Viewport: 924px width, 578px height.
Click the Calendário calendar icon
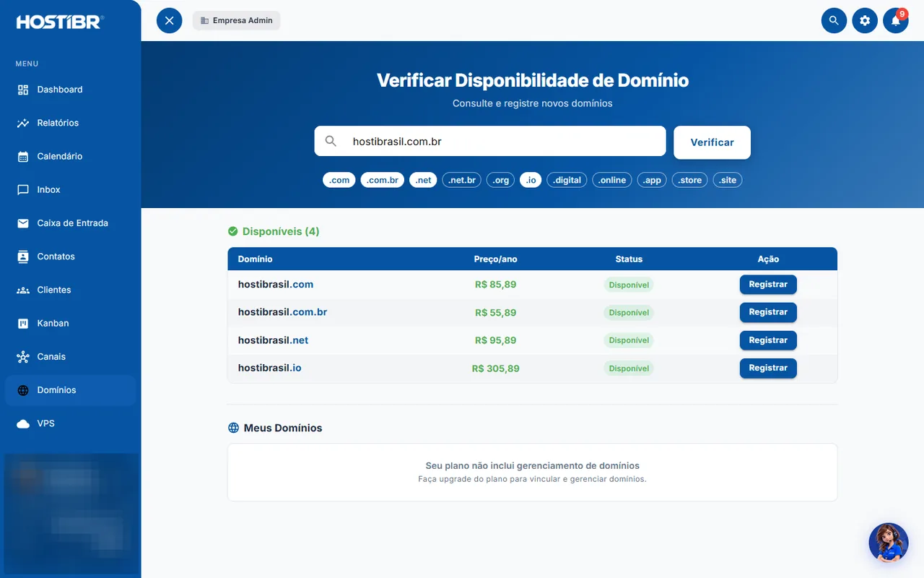pos(23,156)
